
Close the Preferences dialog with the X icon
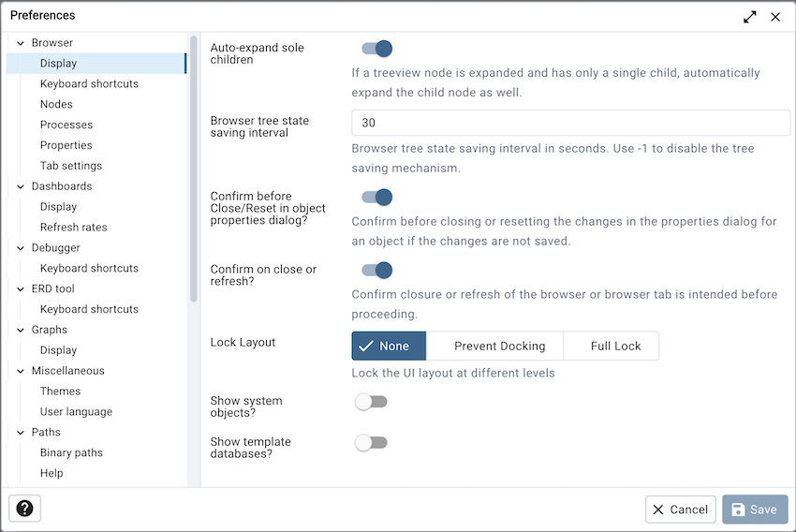click(x=775, y=17)
